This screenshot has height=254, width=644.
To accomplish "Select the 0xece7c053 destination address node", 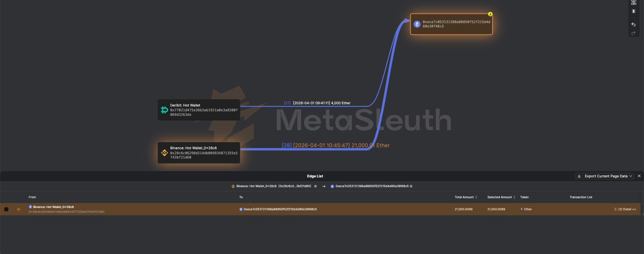I will (451, 24).
